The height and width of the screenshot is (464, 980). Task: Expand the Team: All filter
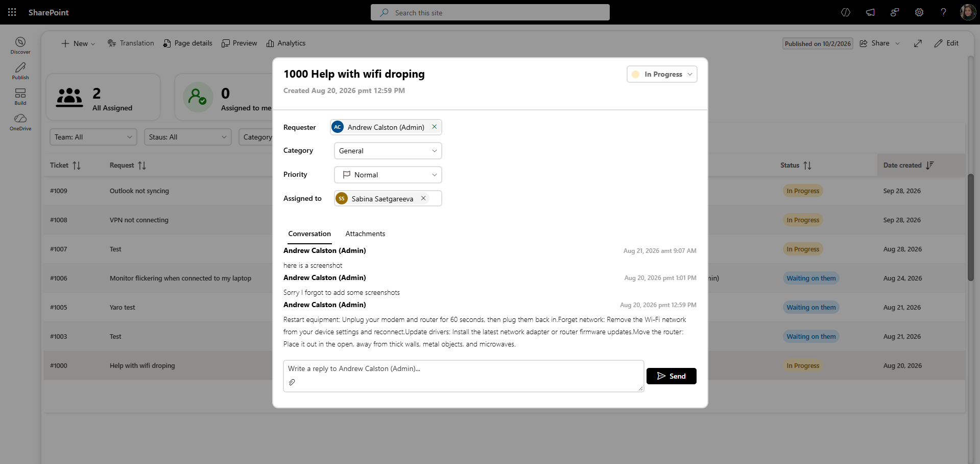pyautogui.click(x=93, y=137)
